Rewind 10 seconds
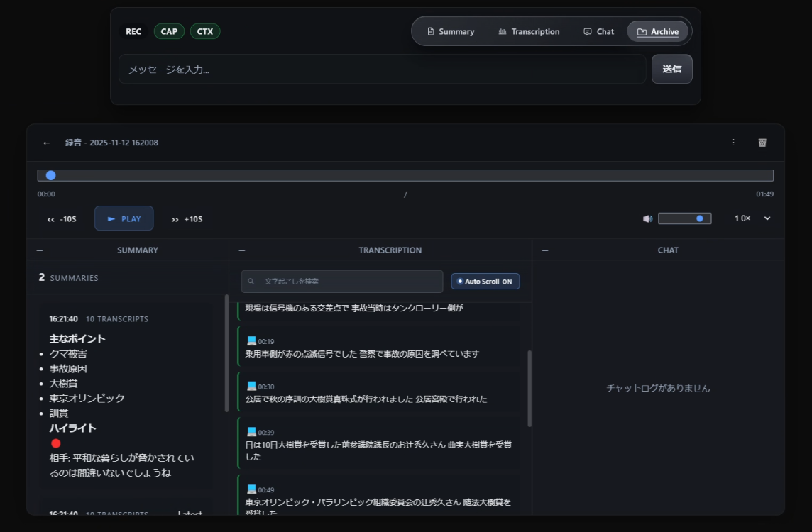The width and height of the screenshot is (812, 532). click(62, 219)
